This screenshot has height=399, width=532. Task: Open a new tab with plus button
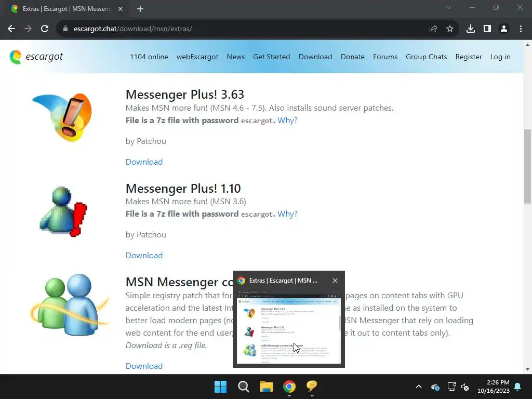tap(140, 9)
